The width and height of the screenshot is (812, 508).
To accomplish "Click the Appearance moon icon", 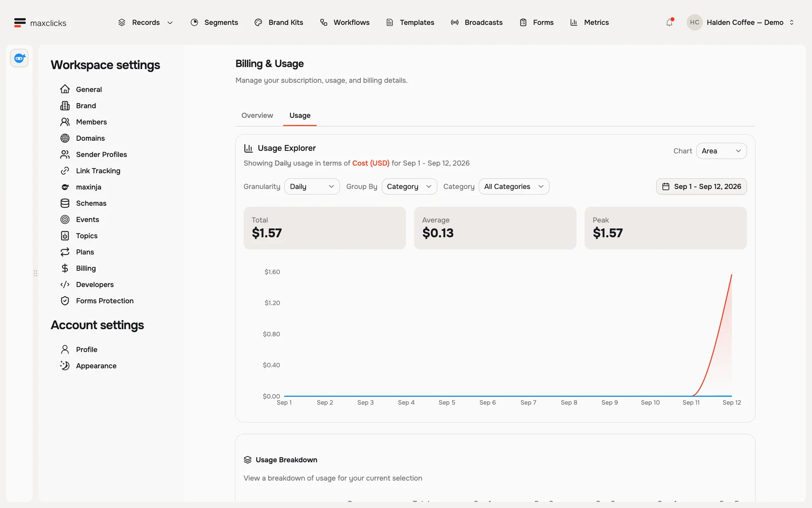I will click(x=65, y=366).
